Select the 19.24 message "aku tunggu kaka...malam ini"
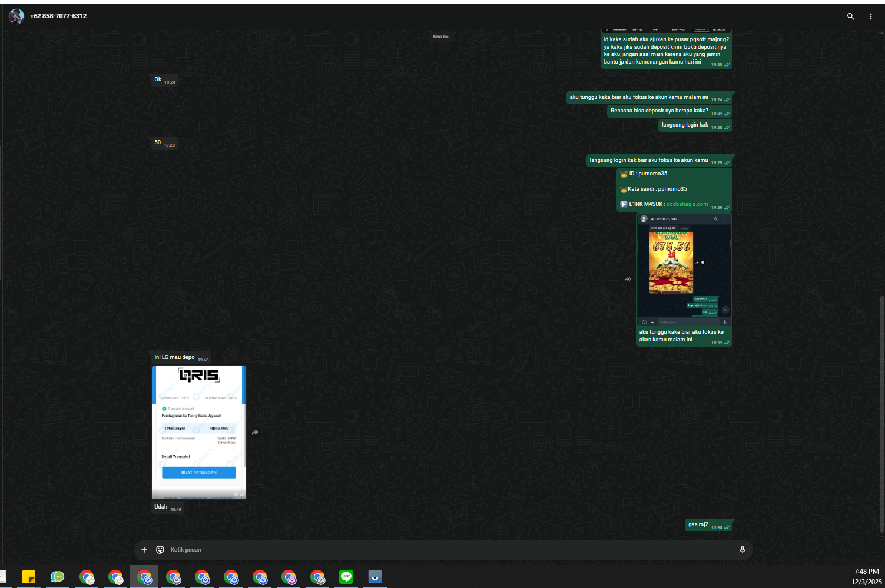Image resolution: width=885 pixels, height=588 pixels. click(x=649, y=98)
